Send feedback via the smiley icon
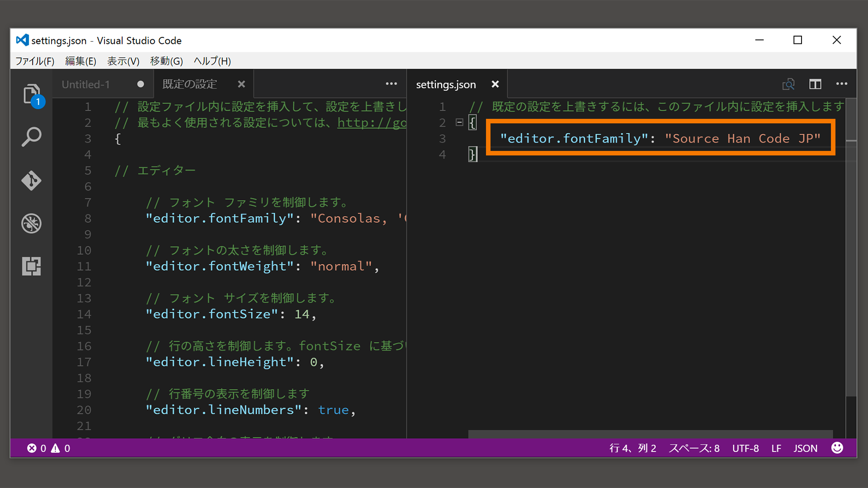The width and height of the screenshot is (868, 488). (x=837, y=448)
